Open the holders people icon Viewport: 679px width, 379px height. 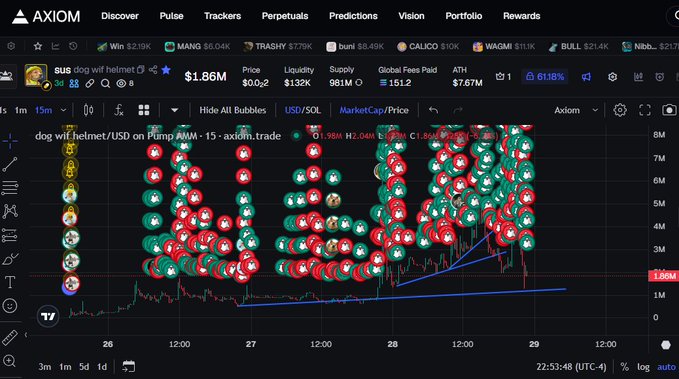pyautogui.click(x=74, y=83)
